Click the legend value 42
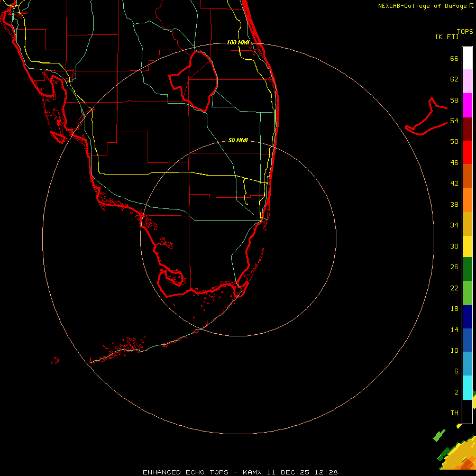476x476 pixels. (454, 184)
